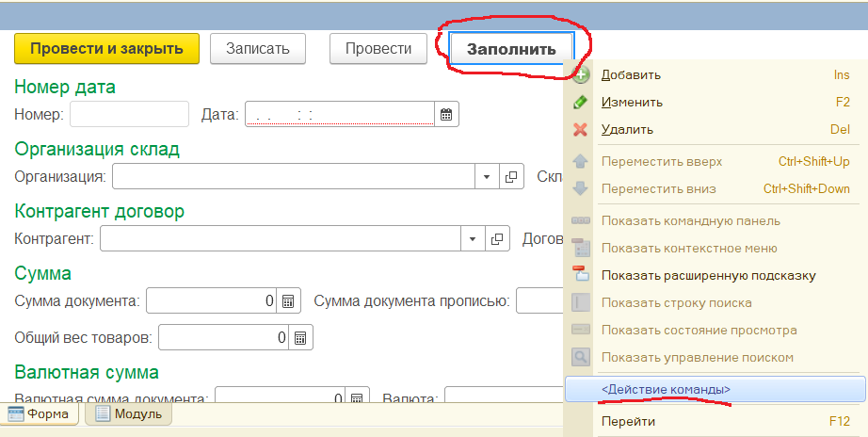Open calculator for Общий вес товаров field

[300, 337]
